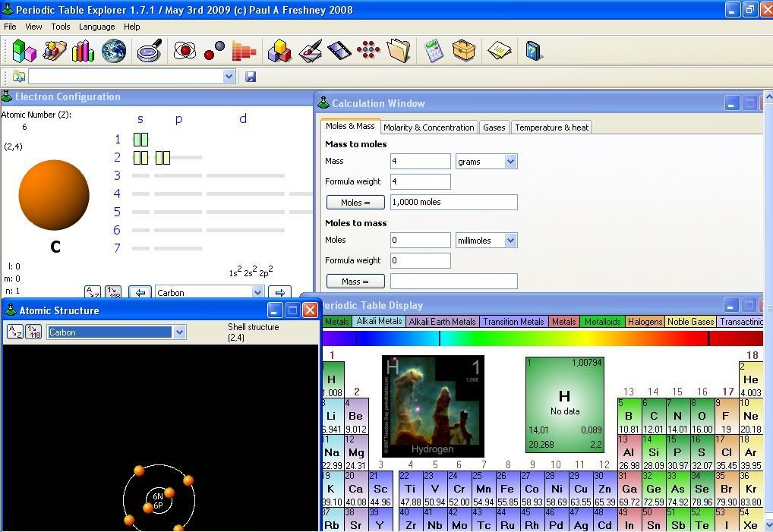Toggle A-Z sorting in Atomic Structure window
773x532 pixels.
15,332
